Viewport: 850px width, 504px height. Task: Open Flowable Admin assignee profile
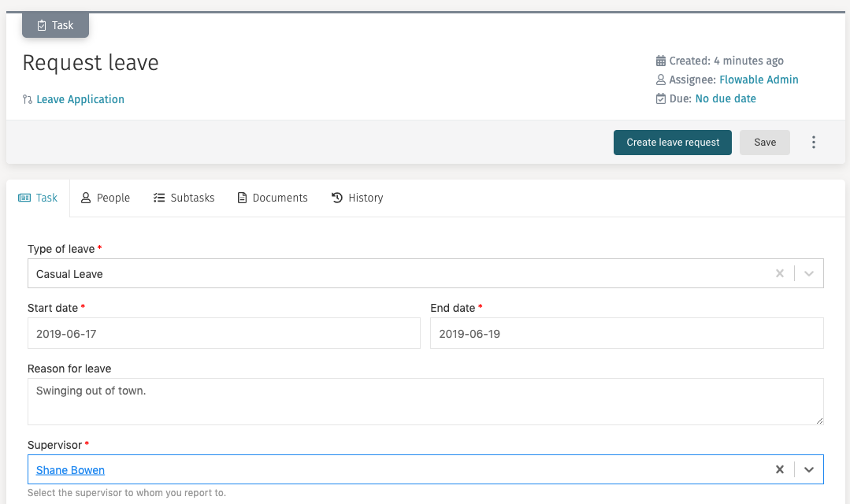(x=759, y=80)
